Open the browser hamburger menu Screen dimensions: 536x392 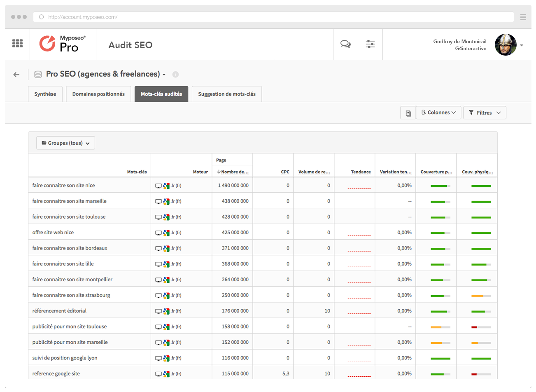point(523,17)
